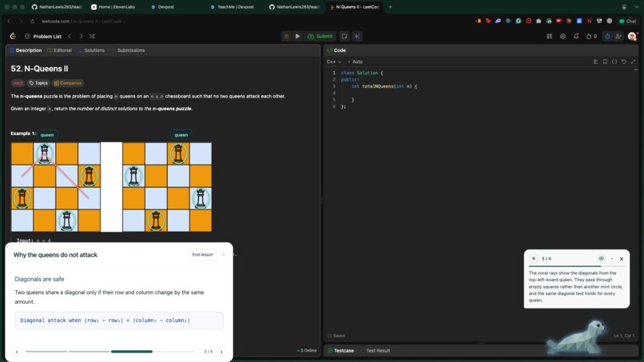Screen dimensions: 644x362
Task: Click the format code icon in editor toolbar
Action: click(595, 62)
